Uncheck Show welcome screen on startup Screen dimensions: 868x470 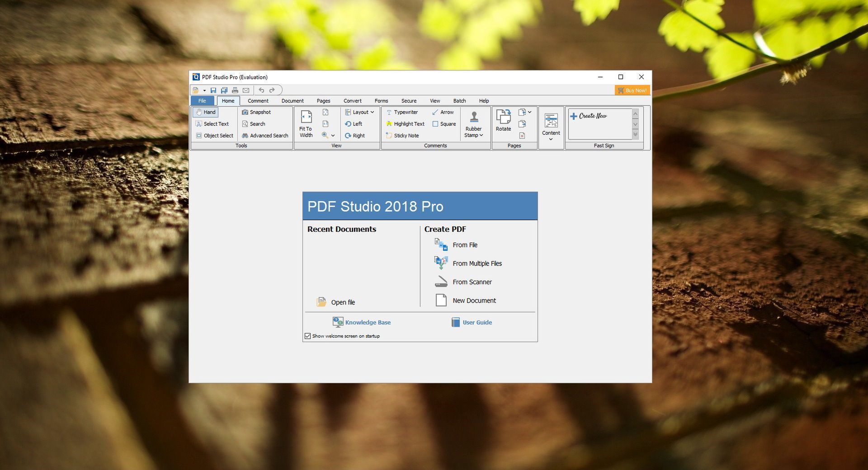[x=308, y=336]
